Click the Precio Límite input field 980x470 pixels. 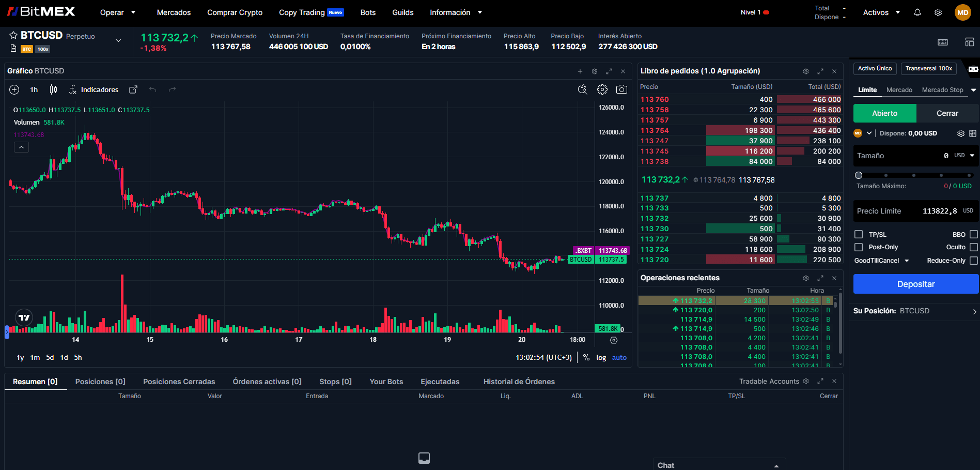tap(916, 211)
